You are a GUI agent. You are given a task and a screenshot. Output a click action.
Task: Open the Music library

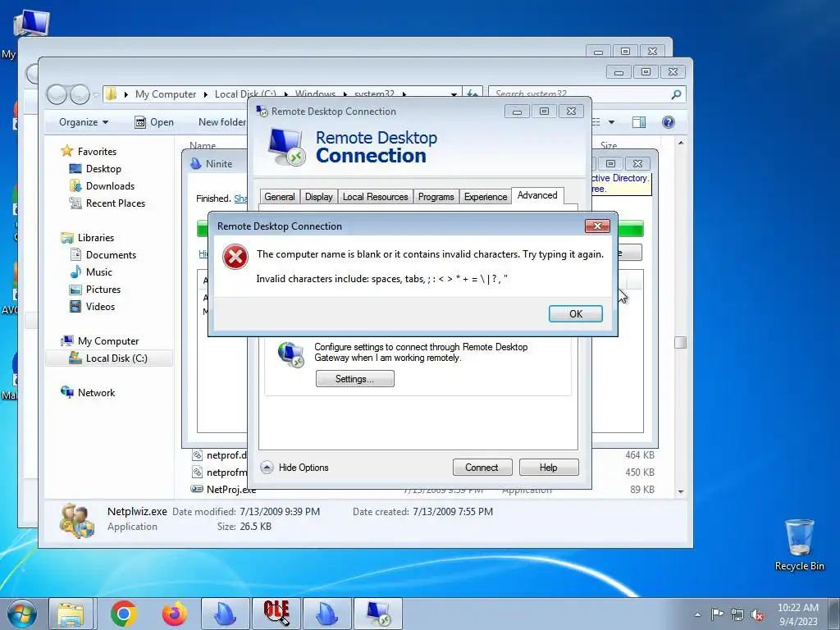pyautogui.click(x=99, y=272)
